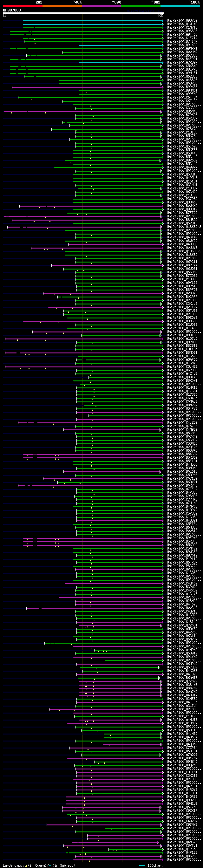
Task: Select label UniRef100_C5XSW9
Action: click(x=182, y=66)
